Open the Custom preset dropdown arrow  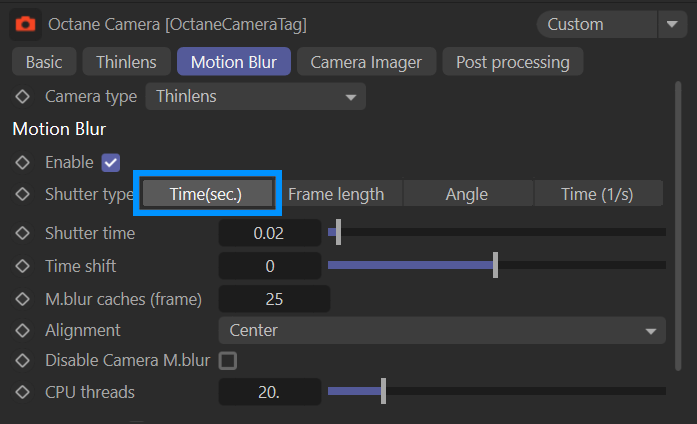point(669,24)
